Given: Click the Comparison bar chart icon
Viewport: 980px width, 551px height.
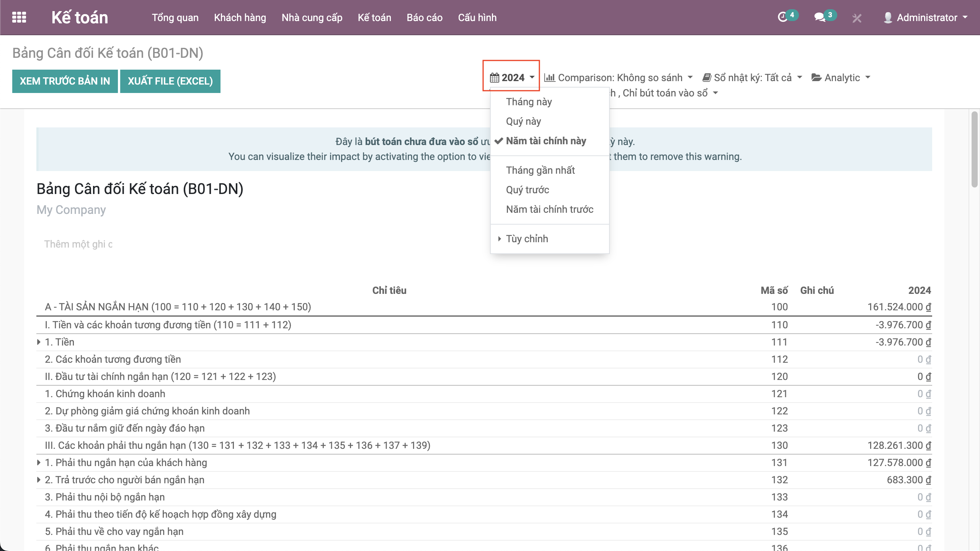Looking at the screenshot, I should click(549, 78).
